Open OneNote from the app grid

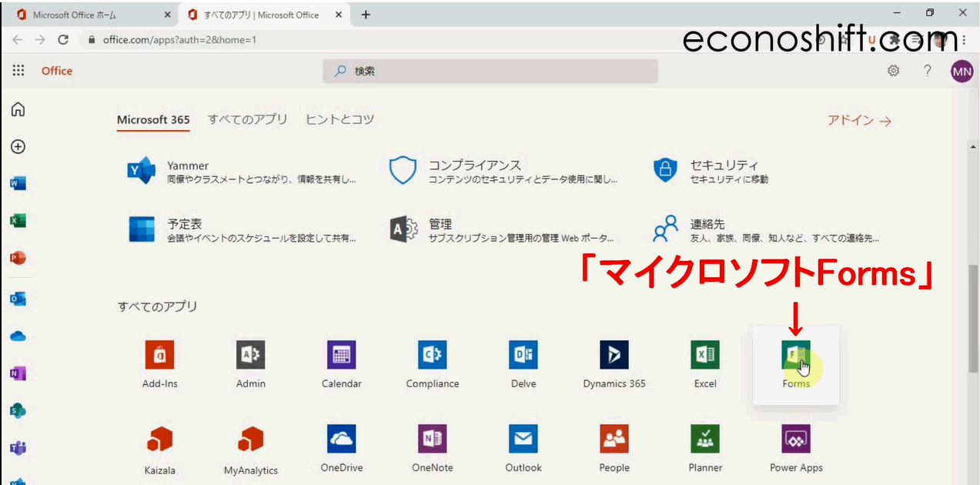432,439
